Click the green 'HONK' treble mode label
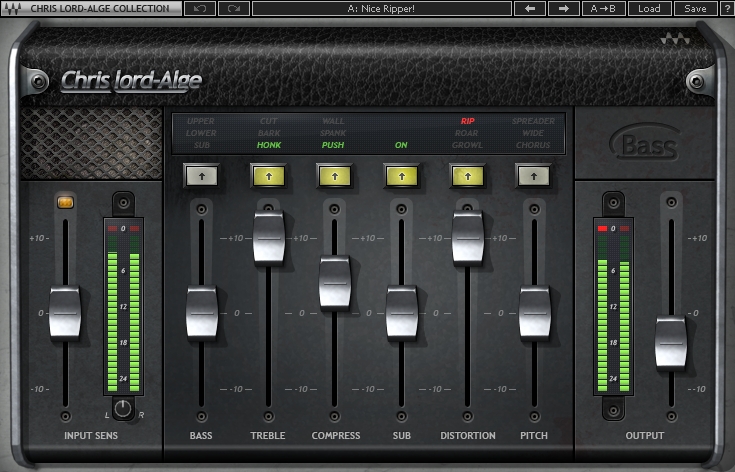This screenshot has height=472, width=735. pyautogui.click(x=269, y=145)
